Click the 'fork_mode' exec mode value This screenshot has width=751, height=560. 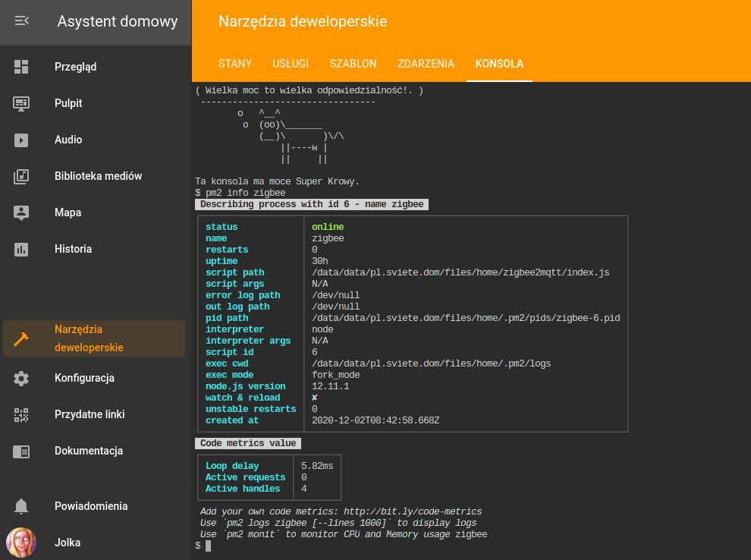(336, 375)
